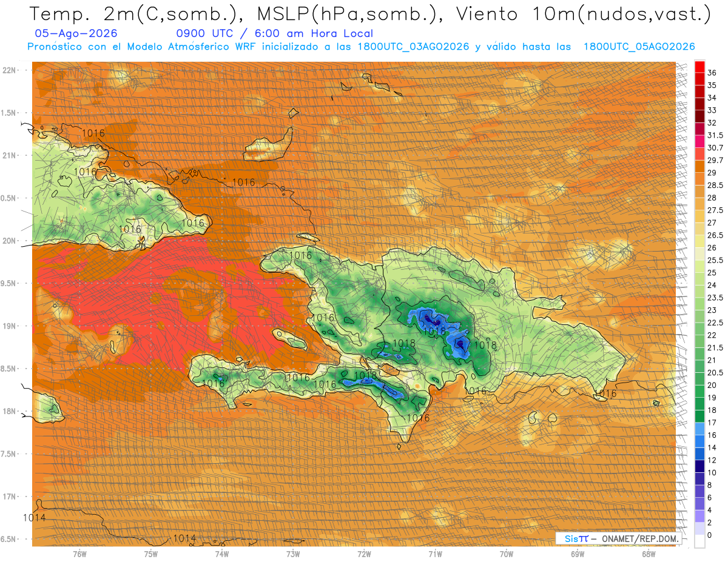Screen dimensions: 728x562
Task: Select the 'MSLP(hPa,somb.)' title segment
Action: tap(346, 14)
